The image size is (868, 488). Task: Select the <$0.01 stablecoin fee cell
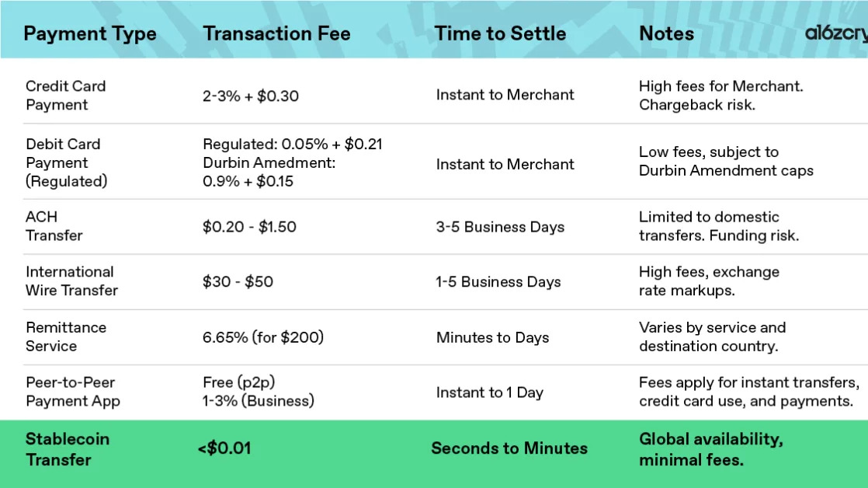pyautogui.click(x=224, y=448)
